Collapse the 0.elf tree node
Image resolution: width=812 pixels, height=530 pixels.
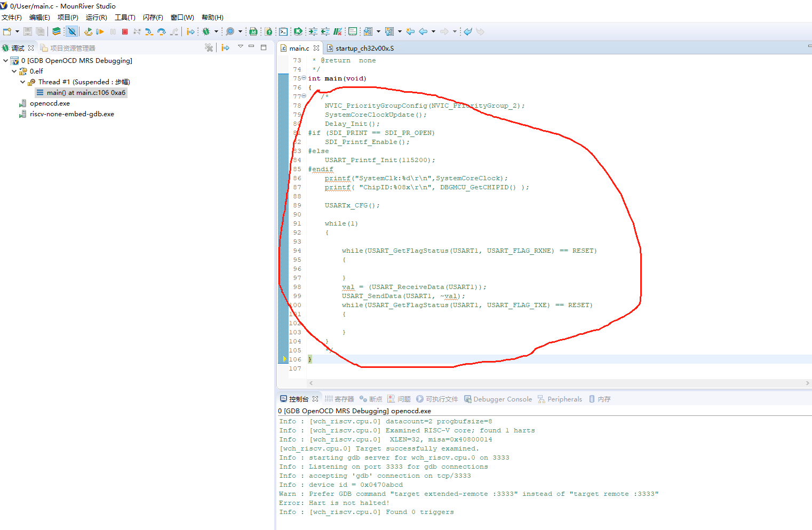pos(14,71)
